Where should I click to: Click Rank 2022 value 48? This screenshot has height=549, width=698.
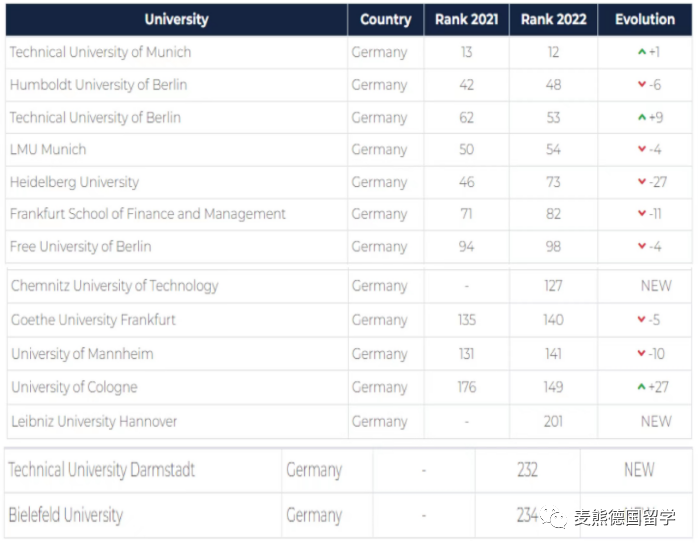(x=553, y=85)
